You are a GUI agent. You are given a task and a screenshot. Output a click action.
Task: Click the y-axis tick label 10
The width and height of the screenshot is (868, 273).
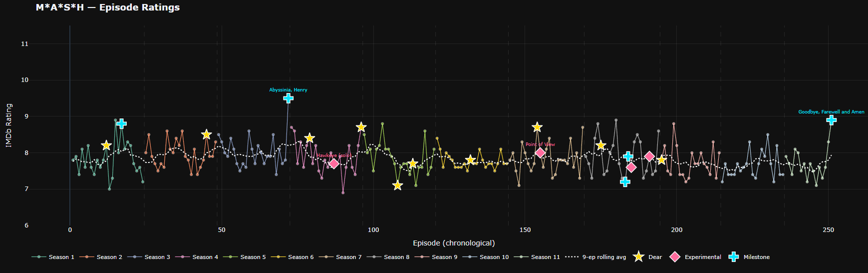(24, 80)
